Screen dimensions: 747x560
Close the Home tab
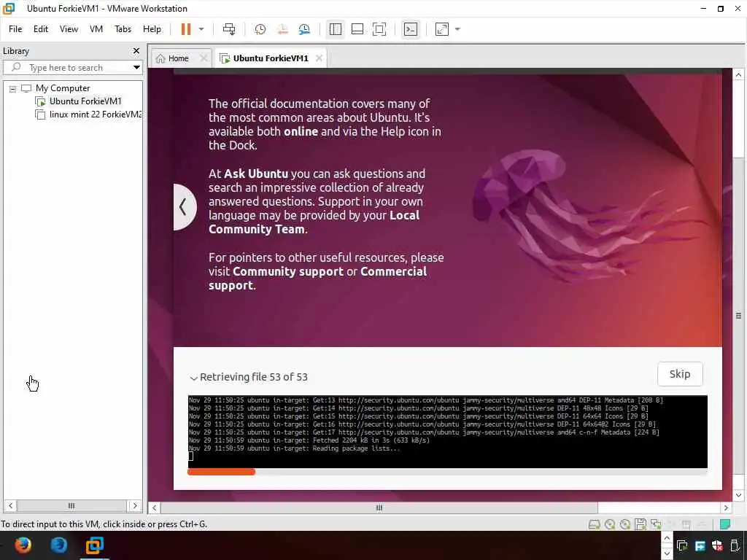pyautogui.click(x=204, y=58)
